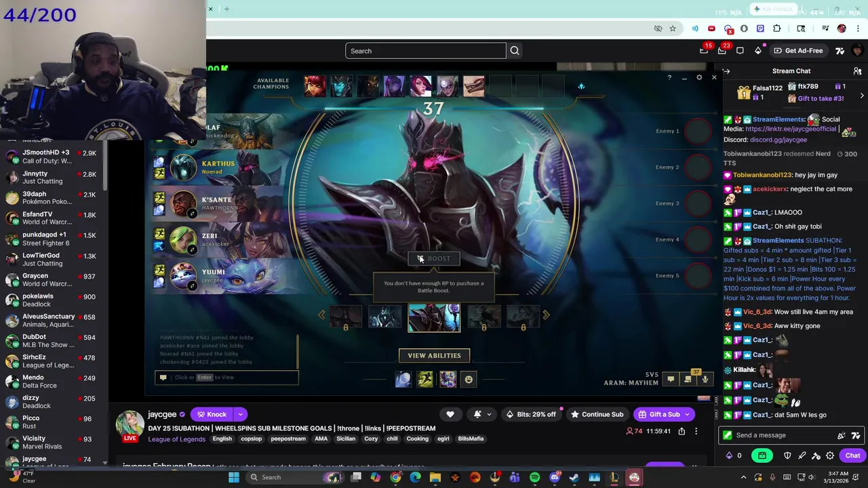This screenshot has height=488, width=868.
Task: Show hidden system tray icons chevron
Action: (x=743, y=477)
